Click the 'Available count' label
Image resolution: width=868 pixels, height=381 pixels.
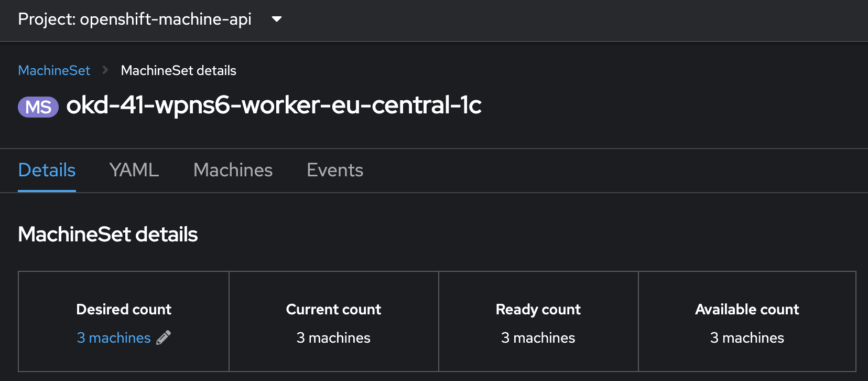point(747,309)
